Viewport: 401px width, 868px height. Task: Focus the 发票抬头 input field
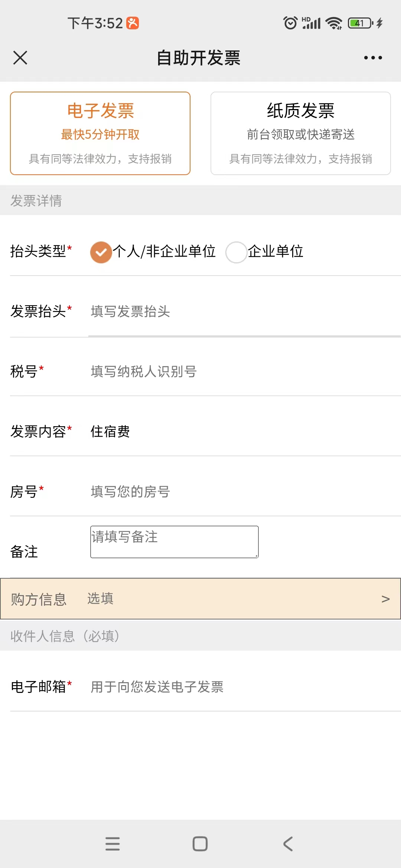coord(244,311)
